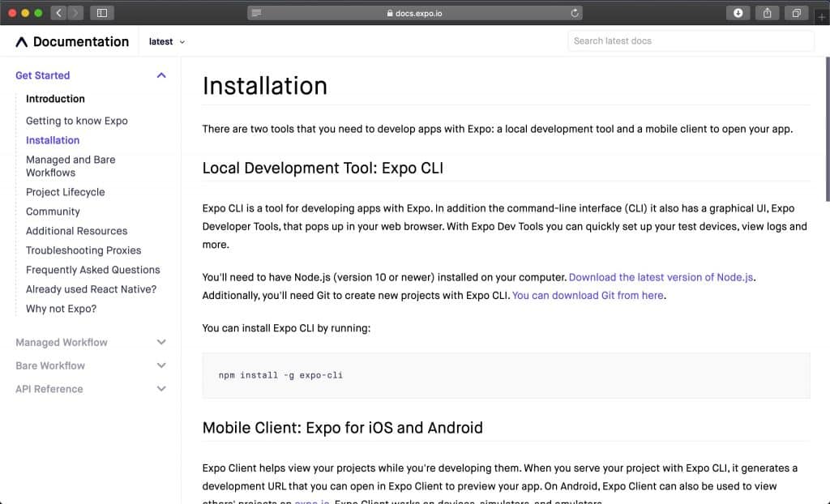The width and height of the screenshot is (830, 504).
Task: Open the browser Downloads icon
Action: [737, 13]
